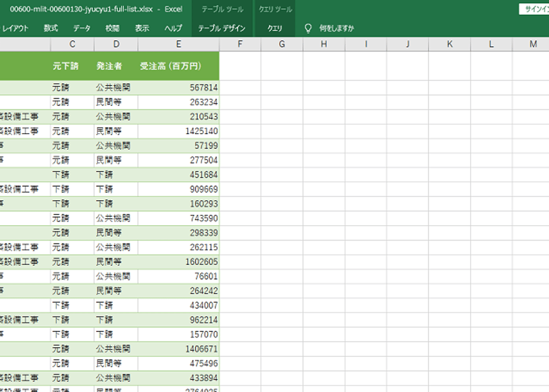Select the cell showing 1406671
549x392 pixels.
pos(179,349)
